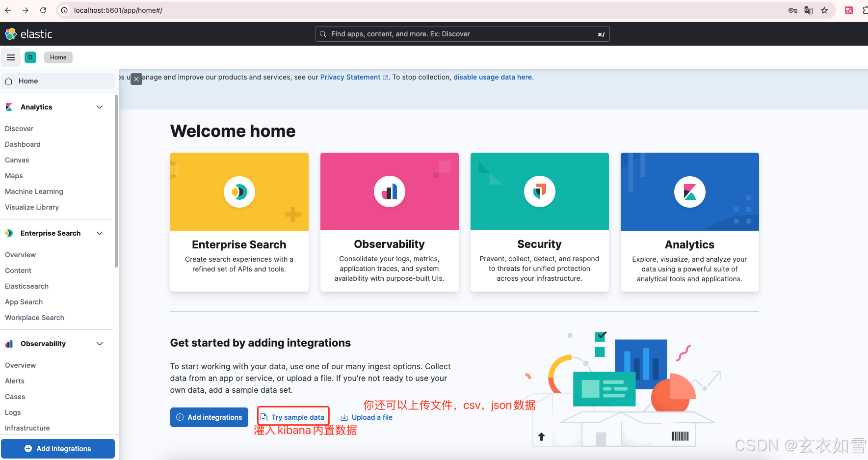The height and width of the screenshot is (460, 868).
Task: Click the Home house icon in sidebar
Action: tap(9, 81)
